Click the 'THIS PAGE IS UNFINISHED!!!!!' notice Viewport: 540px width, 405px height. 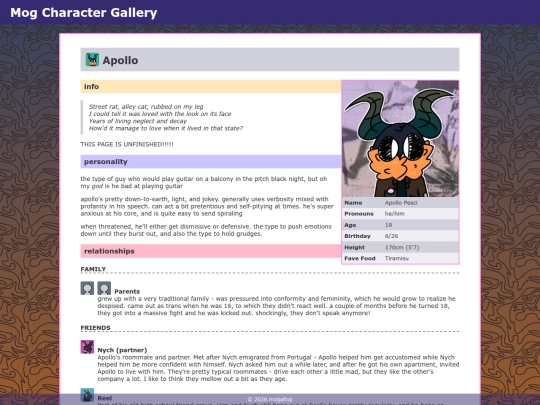click(x=127, y=144)
